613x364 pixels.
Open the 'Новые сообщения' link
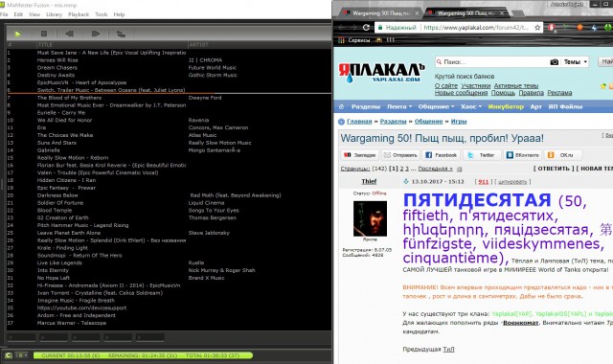(461, 93)
